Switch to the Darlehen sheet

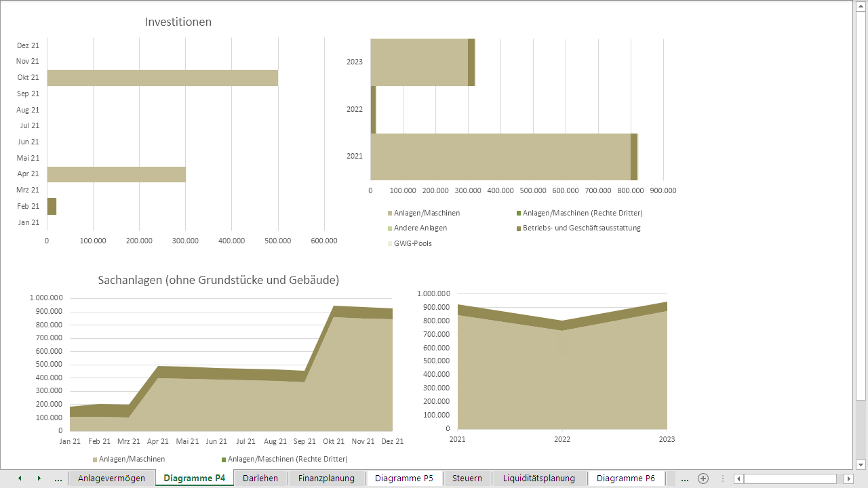(260, 479)
